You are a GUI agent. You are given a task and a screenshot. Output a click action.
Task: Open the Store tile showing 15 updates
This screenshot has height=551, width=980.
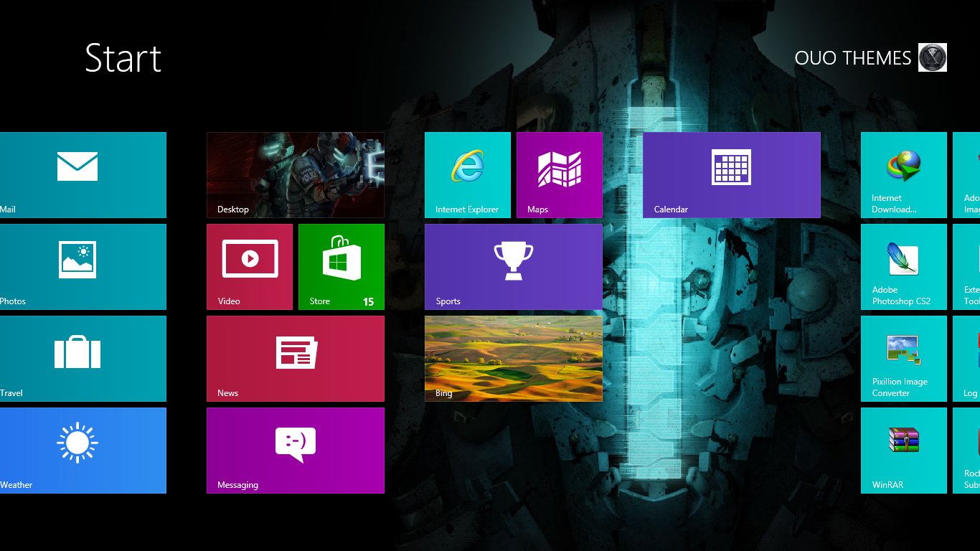point(341,267)
